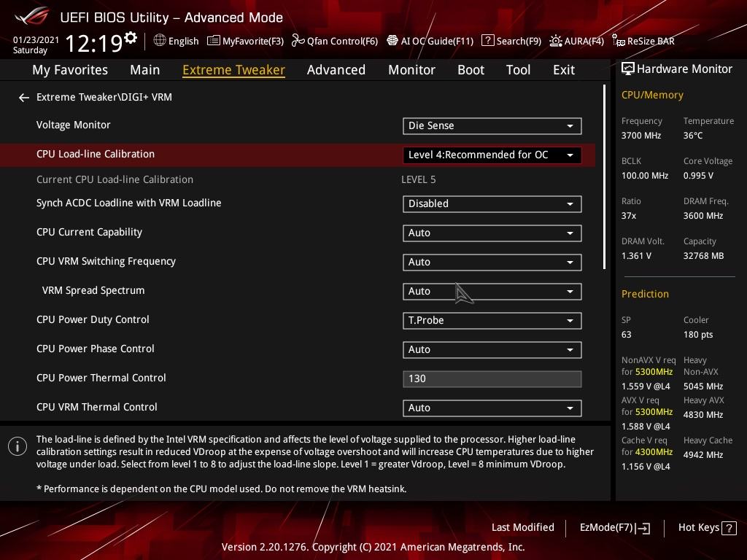Open Hot Keys question mark icon
Viewport: 747px width, 560px height.
click(x=729, y=528)
